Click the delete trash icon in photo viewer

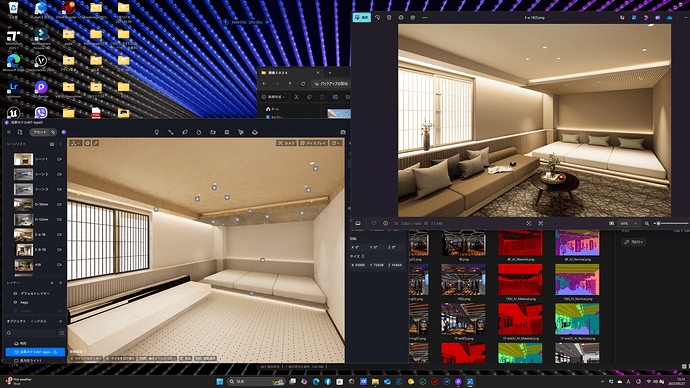pyautogui.click(x=389, y=18)
